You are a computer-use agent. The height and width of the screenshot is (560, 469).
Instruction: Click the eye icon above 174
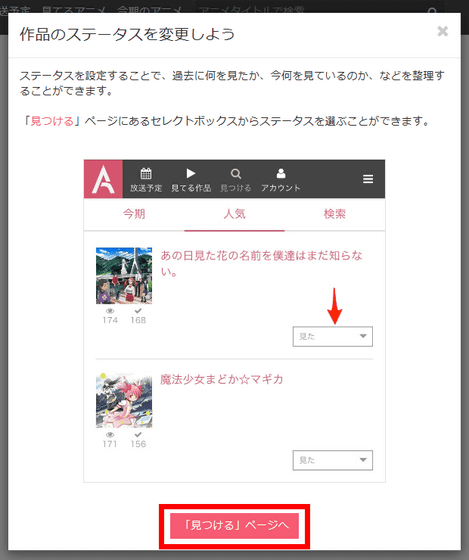(110, 311)
